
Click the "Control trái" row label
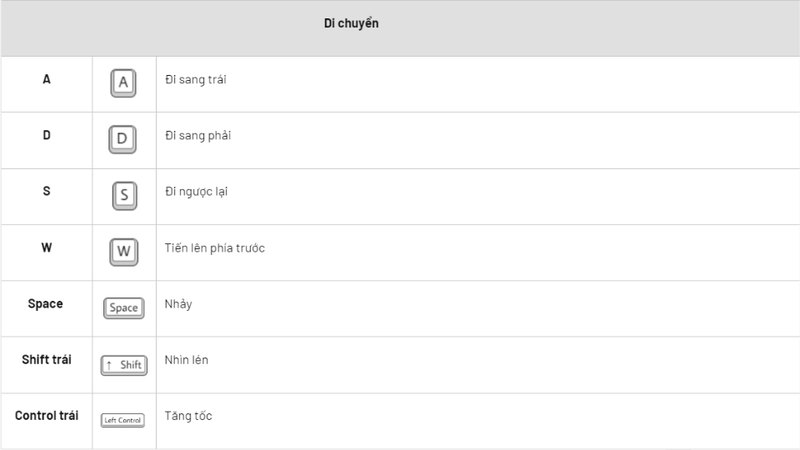pyautogui.click(x=46, y=415)
